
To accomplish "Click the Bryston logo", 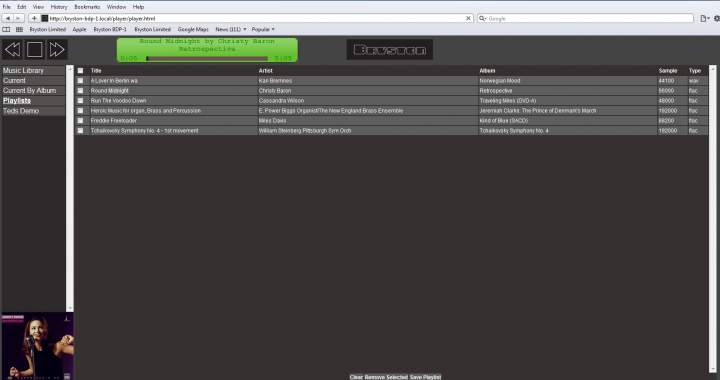I will coord(389,50).
